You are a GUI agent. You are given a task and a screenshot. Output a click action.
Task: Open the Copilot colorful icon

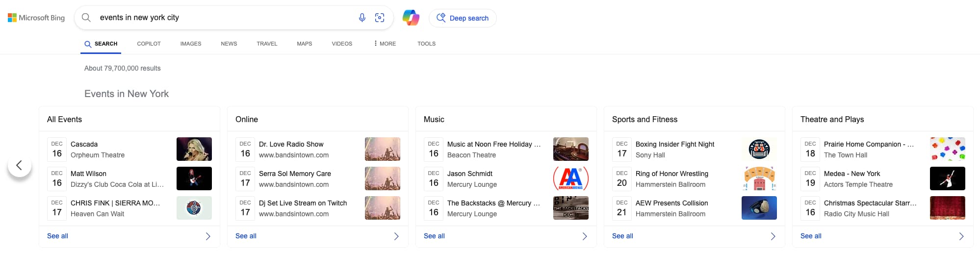411,18
